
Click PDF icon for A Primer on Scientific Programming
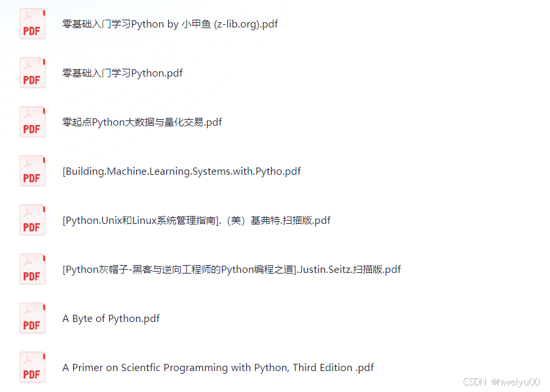tap(33, 367)
